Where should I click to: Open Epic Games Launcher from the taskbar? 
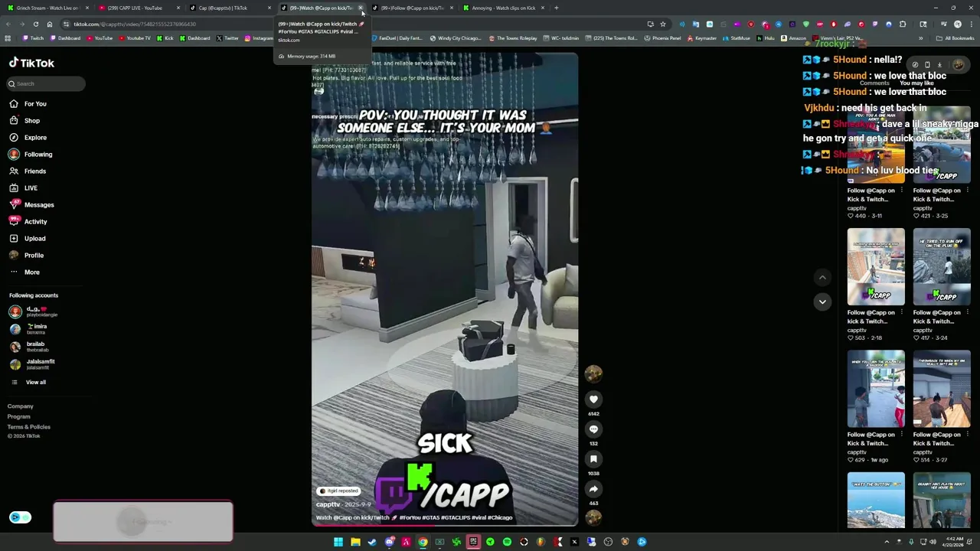point(473,542)
